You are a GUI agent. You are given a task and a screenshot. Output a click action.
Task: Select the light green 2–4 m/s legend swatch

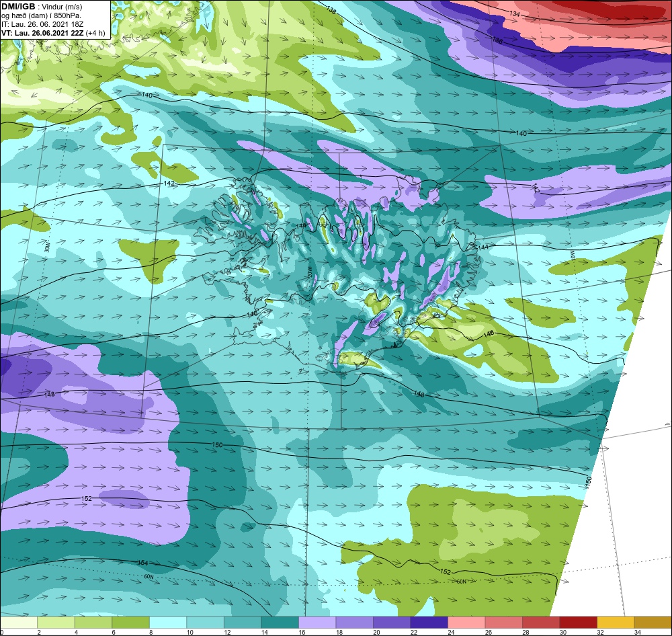pos(56,623)
